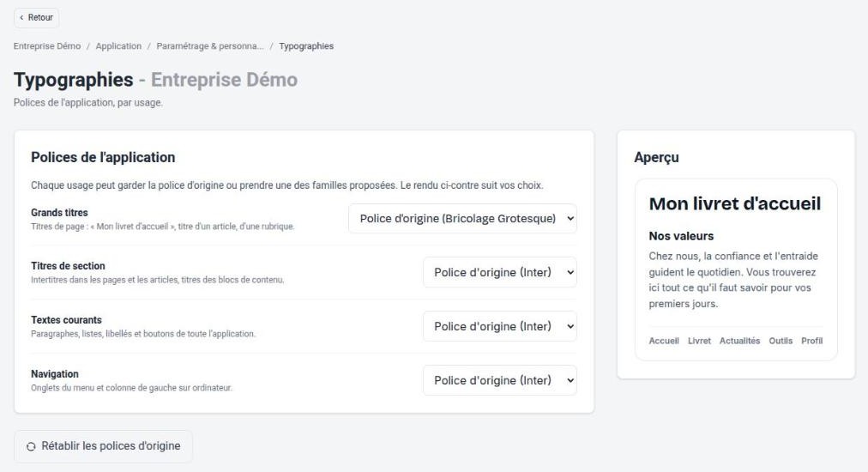868x472 pixels.
Task: Click the Grands titres label
Action: coord(59,213)
